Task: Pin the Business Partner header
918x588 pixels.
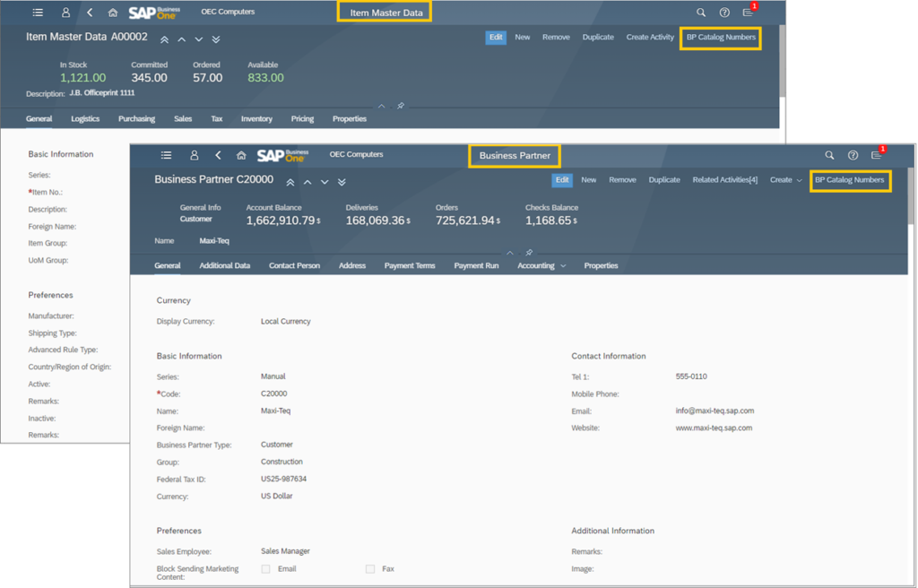Action: click(x=529, y=253)
